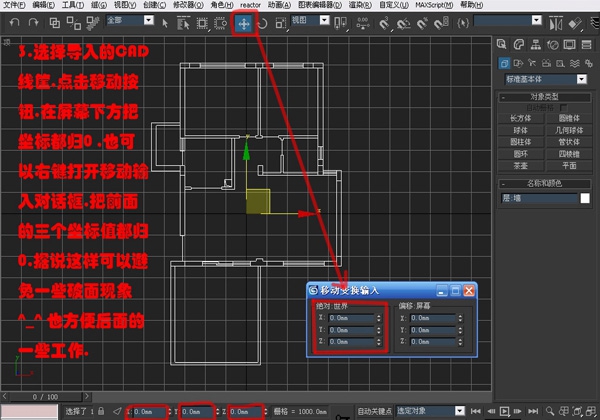
Task: Open the named selection sets dropdown
Action: [x=537, y=20]
